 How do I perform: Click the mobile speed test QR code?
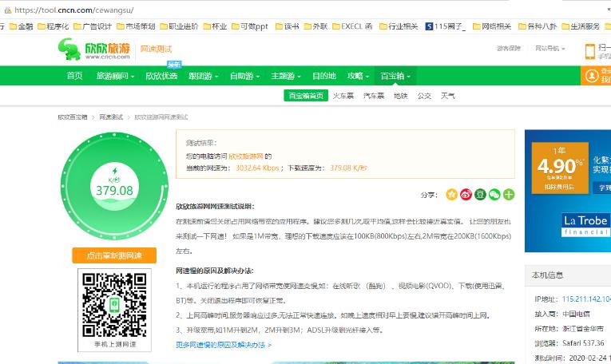point(114,306)
